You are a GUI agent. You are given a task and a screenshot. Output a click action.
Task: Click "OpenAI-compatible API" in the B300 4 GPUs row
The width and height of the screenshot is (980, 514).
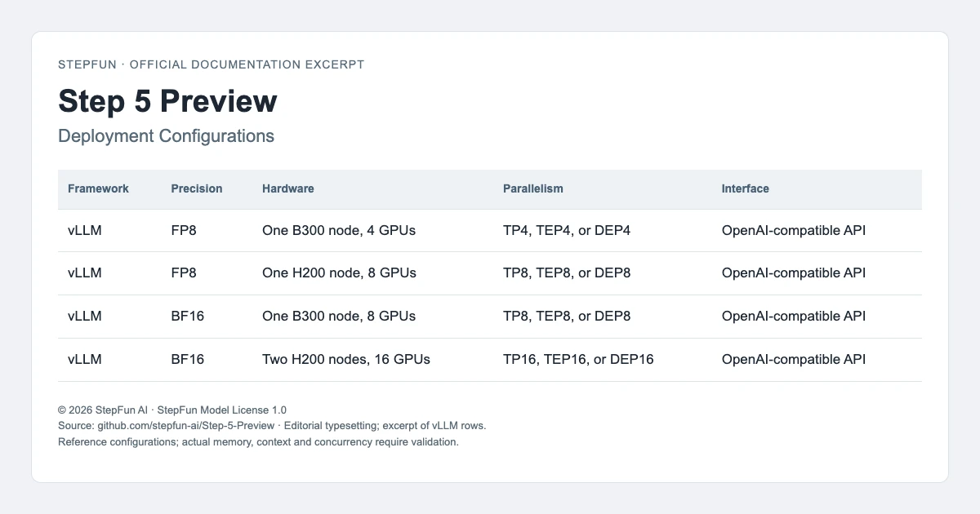click(x=794, y=231)
